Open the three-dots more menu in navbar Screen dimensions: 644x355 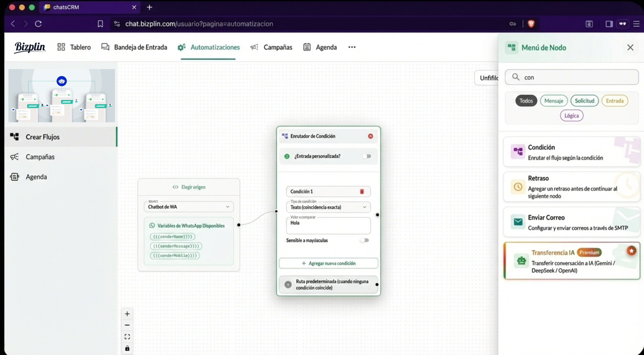(x=352, y=47)
